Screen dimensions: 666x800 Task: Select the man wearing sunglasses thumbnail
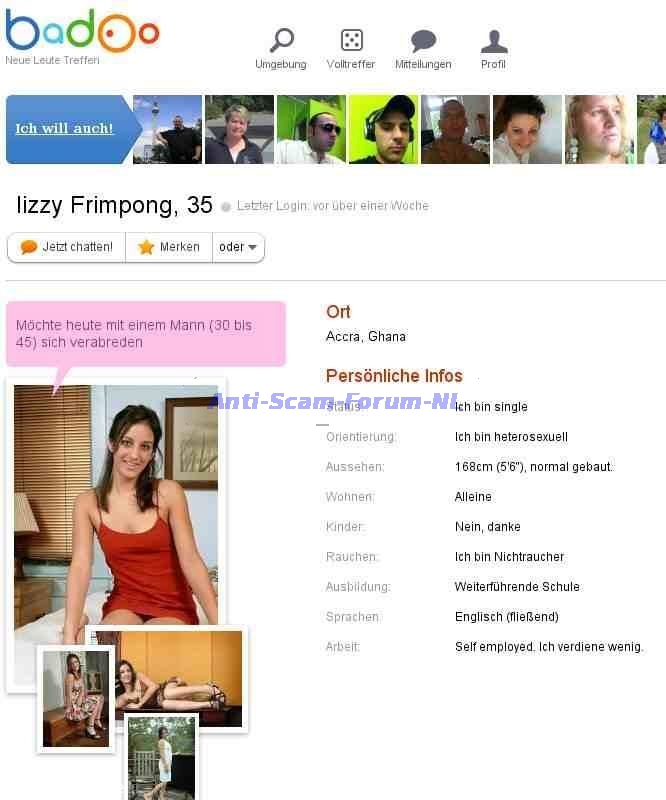[x=311, y=129]
